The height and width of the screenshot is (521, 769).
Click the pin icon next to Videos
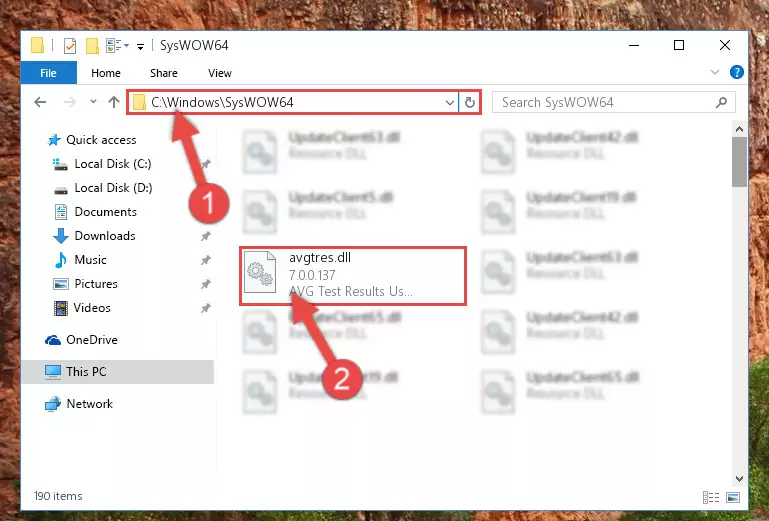(205, 309)
